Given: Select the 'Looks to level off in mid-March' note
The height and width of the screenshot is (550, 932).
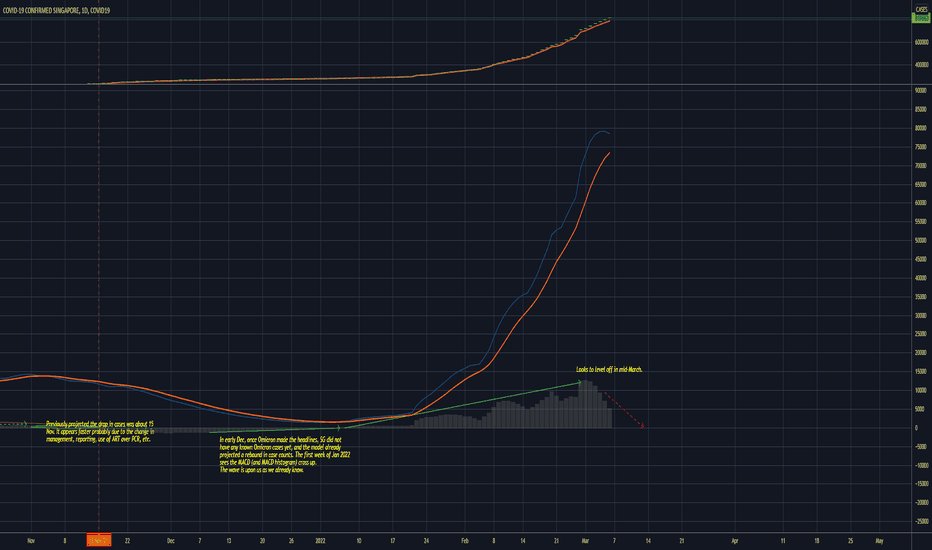Looking at the screenshot, I should tap(609, 370).
